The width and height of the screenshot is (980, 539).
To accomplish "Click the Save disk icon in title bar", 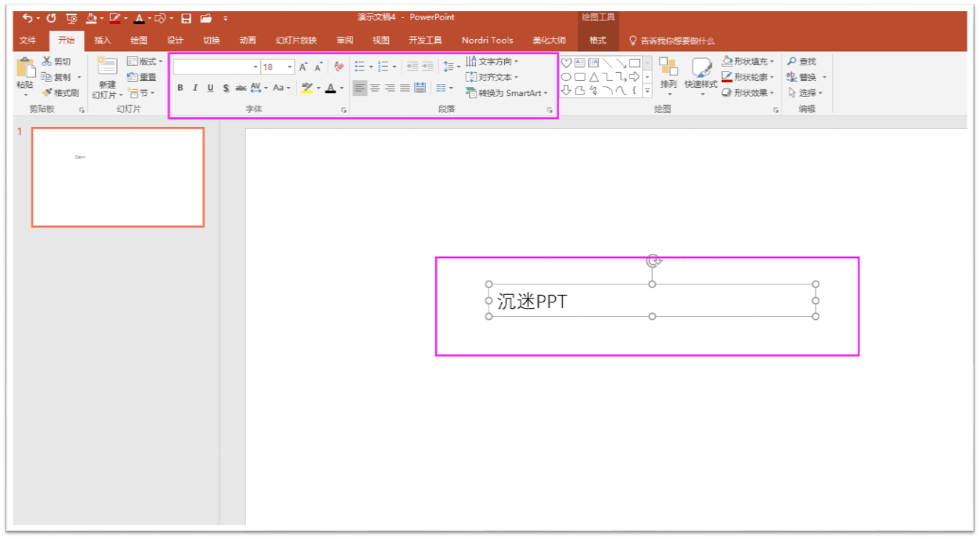I will [186, 18].
